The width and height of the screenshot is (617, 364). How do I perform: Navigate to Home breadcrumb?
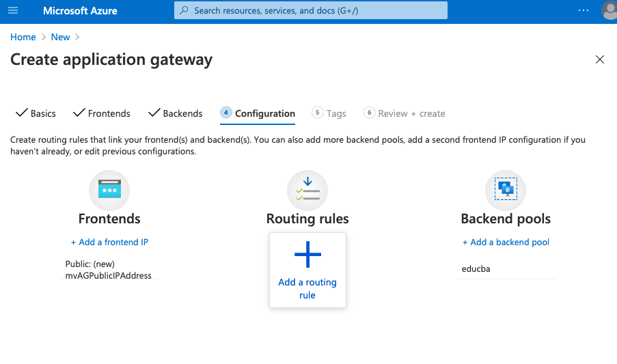(x=23, y=37)
